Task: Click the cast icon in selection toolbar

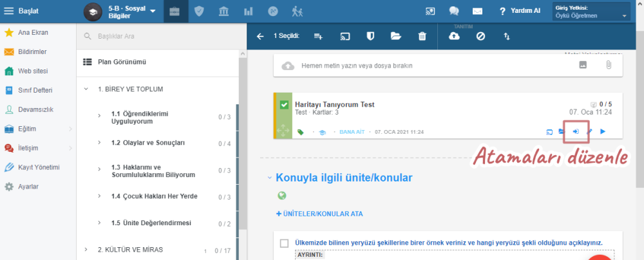Action: (x=345, y=37)
